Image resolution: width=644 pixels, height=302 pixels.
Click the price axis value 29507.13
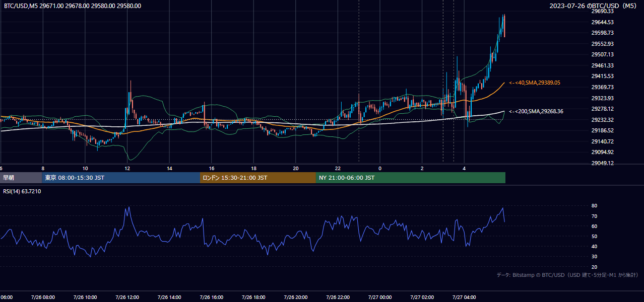(x=602, y=54)
